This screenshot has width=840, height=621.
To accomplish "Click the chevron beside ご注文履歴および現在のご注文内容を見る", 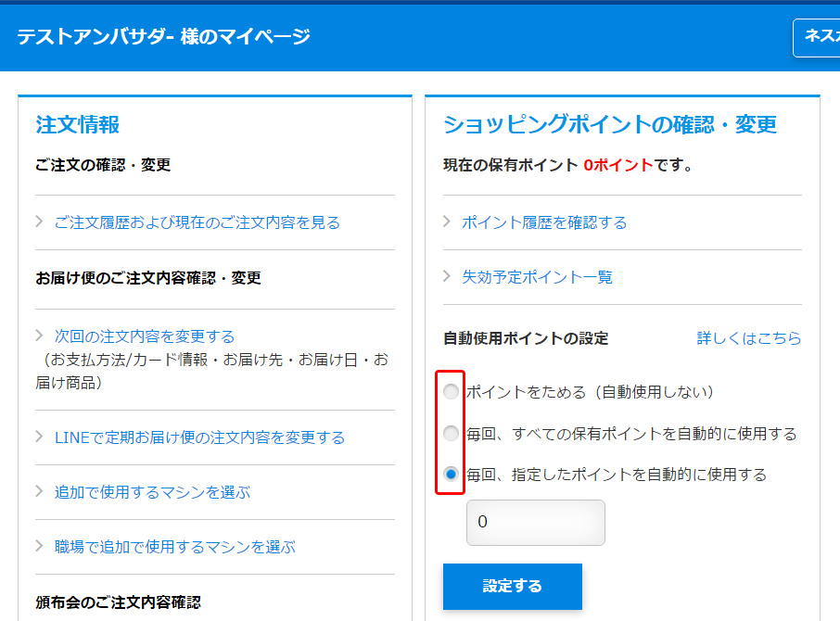I will click(39, 222).
